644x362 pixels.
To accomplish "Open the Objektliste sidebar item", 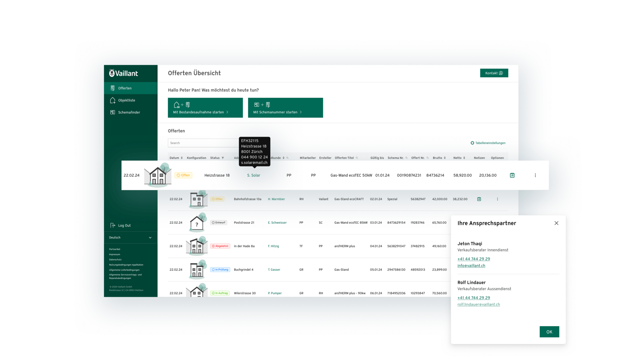I will pyautogui.click(x=130, y=100).
